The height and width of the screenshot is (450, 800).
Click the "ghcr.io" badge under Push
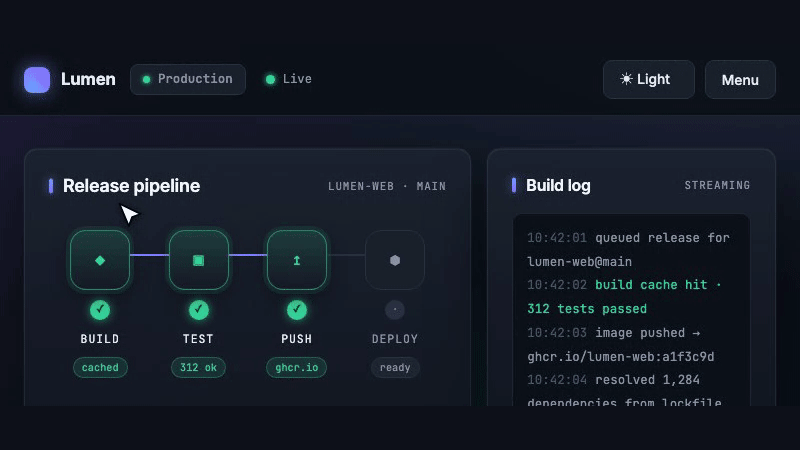coord(296,367)
